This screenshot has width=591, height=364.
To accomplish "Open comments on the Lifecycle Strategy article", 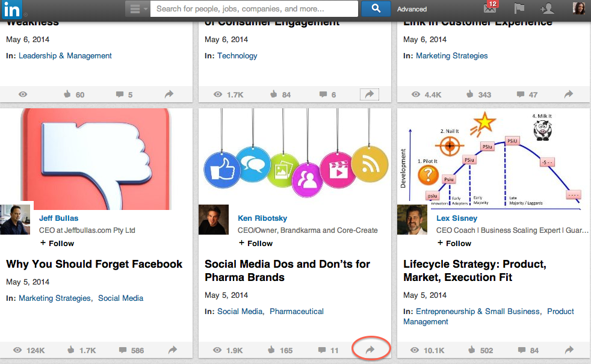I will coord(521,350).
